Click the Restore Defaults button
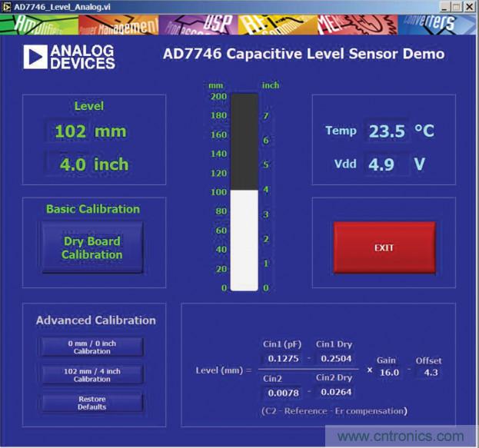 click(x=91, y=403)
